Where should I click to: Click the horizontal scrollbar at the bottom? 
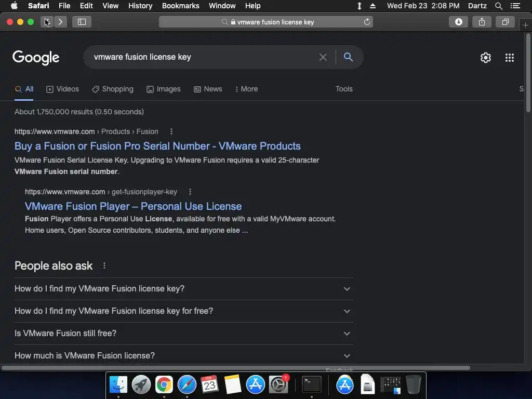(236, 368)
